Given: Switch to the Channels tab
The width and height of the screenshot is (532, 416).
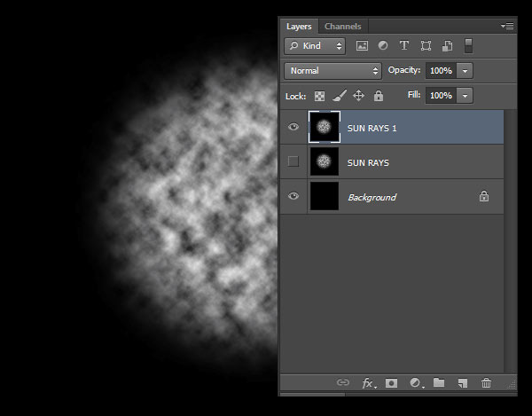Looking at the screenshot, I should (x=342, y=27).
